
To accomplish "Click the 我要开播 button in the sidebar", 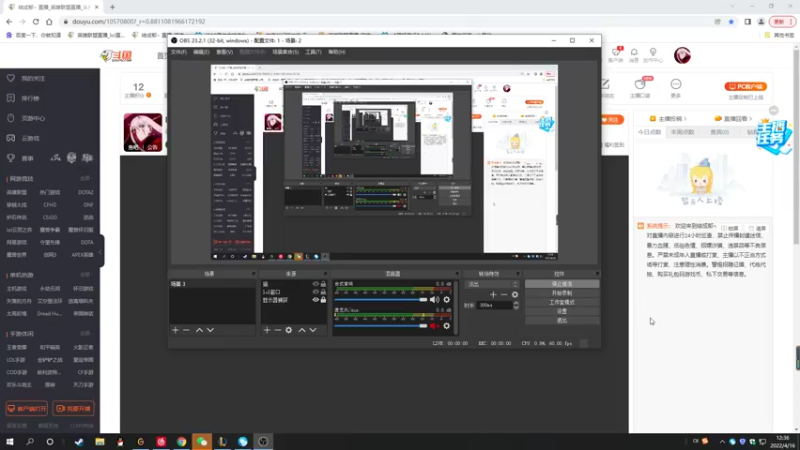I will pos(73,409).
